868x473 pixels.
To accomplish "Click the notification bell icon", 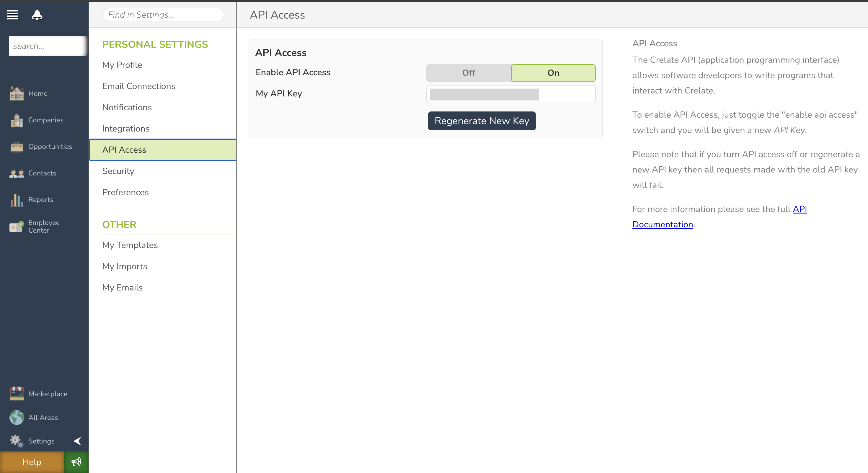I will pyautogui.click(x=37, y=14).
